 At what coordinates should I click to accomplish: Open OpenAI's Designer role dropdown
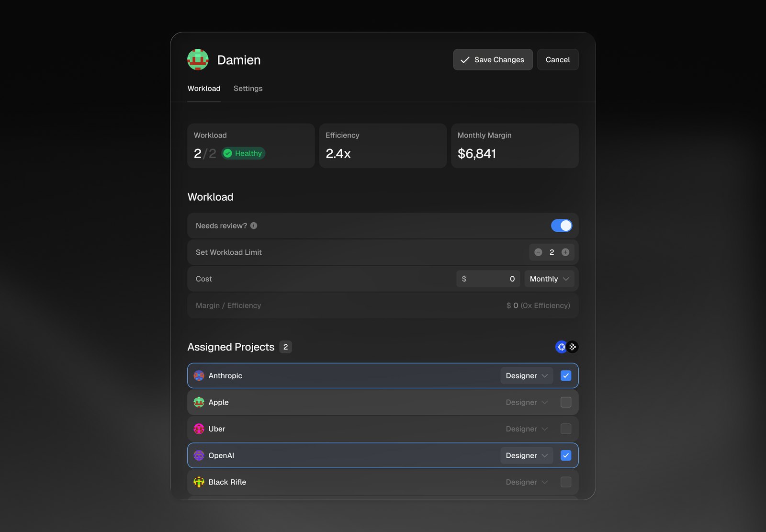pyautogui.click(x=527, y=455)
